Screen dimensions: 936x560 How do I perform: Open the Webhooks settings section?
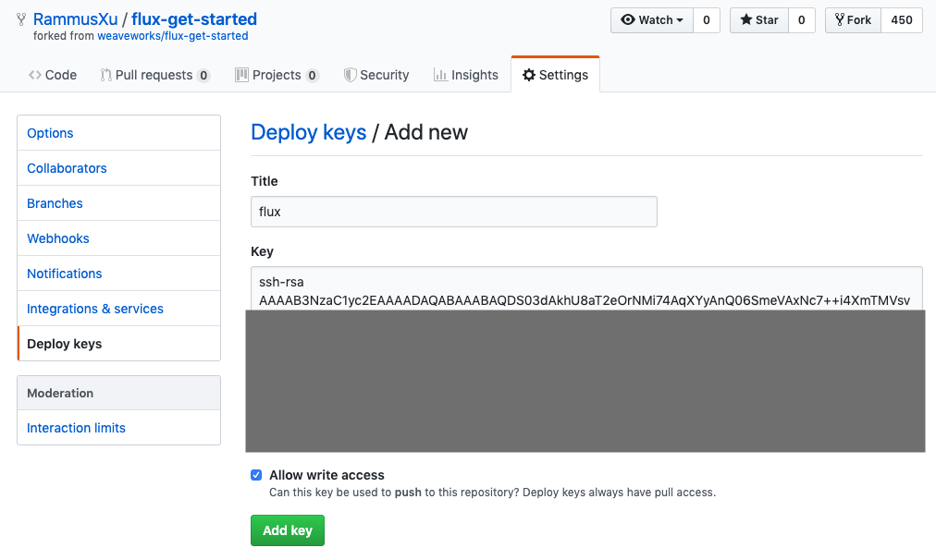click(x=58, y=238)
